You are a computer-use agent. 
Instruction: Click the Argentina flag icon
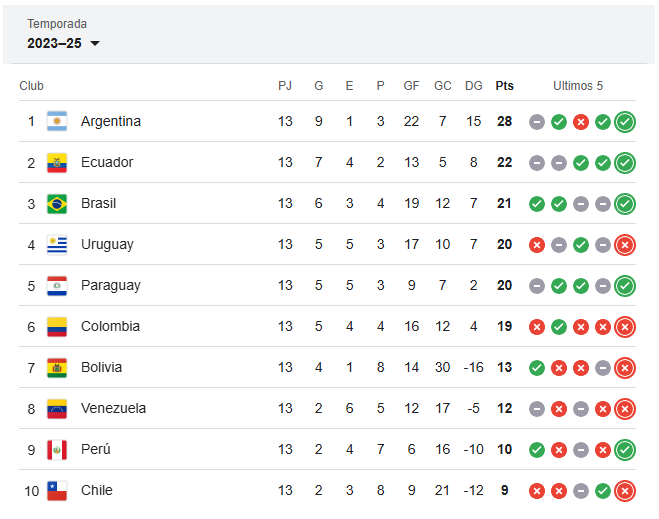tap(57, 122)
